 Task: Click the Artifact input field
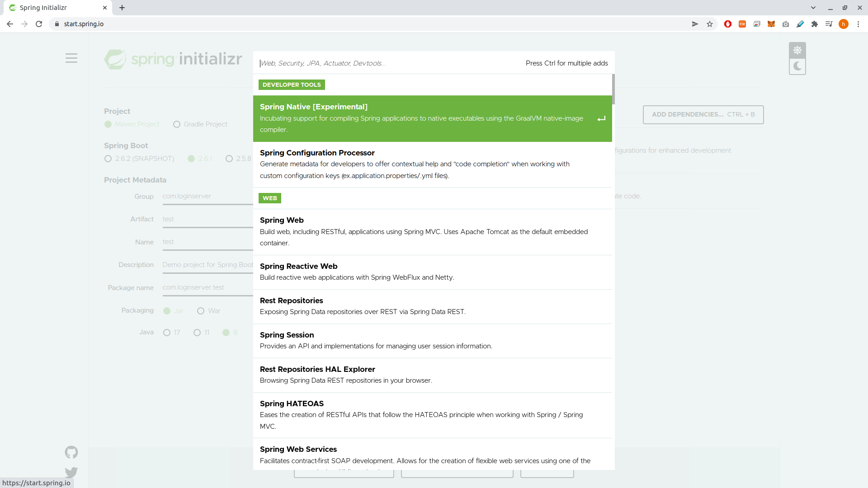click(208, 220)
